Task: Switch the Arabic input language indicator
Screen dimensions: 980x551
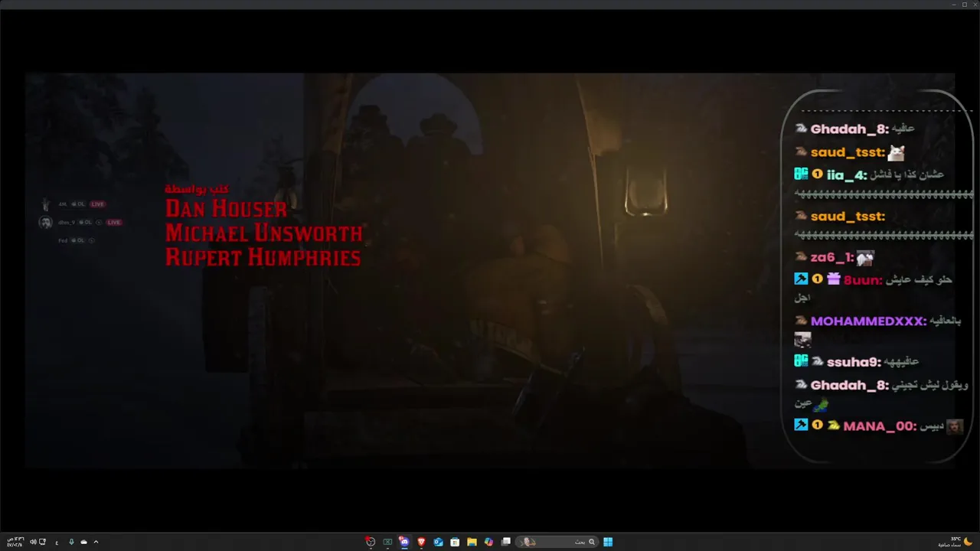Action: click(x=57, y=543)
